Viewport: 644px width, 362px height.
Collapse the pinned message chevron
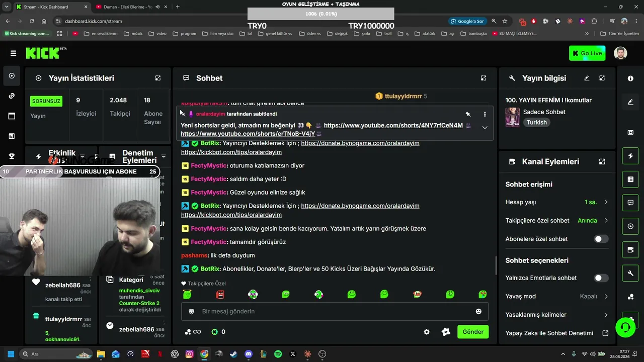(485, 128)
